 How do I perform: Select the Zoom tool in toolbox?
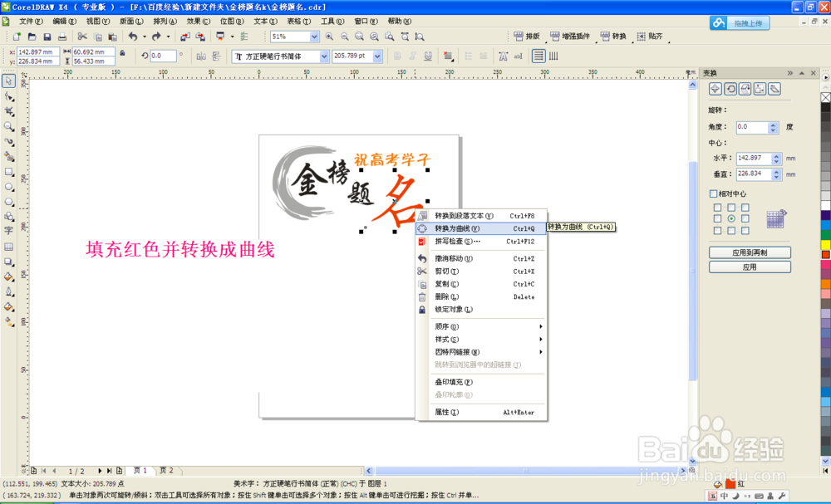(9, 126)
